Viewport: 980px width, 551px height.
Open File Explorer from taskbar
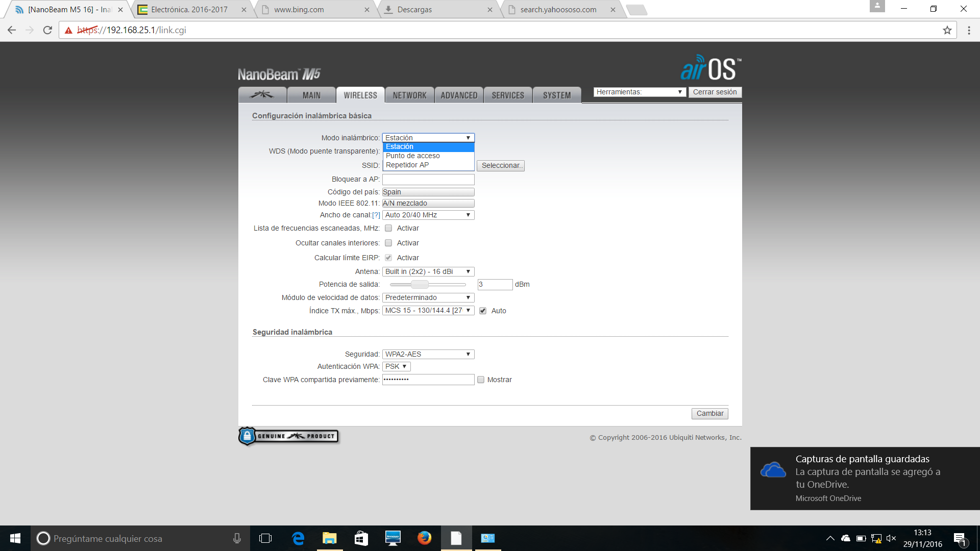tap(330, 538)
